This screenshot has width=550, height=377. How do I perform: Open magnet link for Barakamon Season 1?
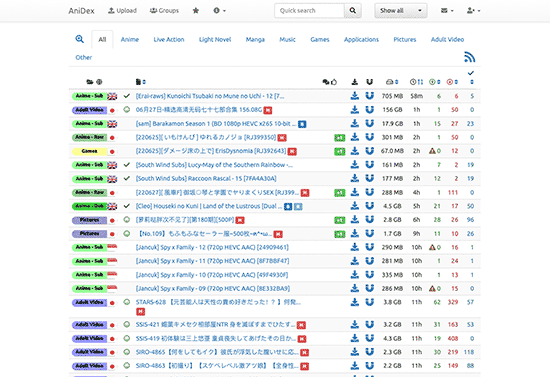tap(369, 123)
